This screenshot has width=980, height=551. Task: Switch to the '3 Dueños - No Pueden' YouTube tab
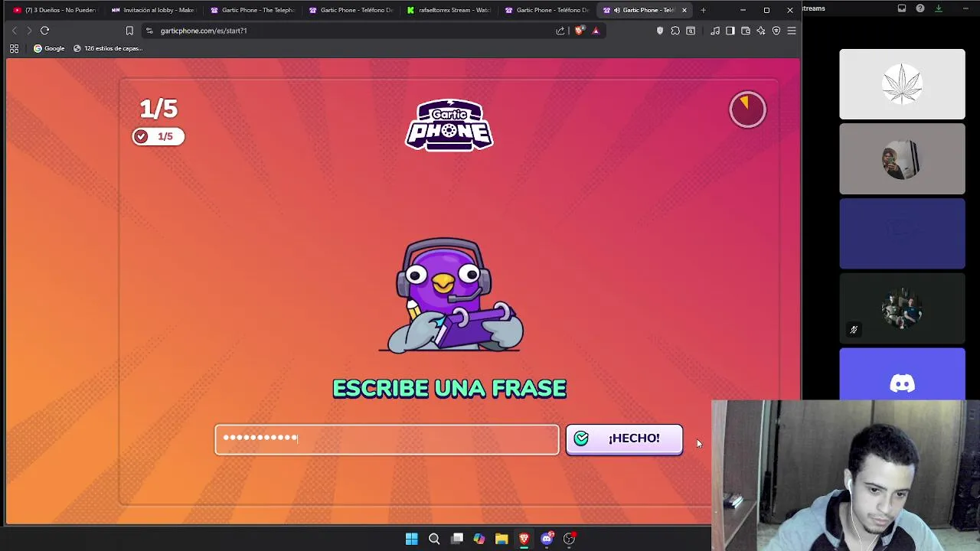(55, 10)
